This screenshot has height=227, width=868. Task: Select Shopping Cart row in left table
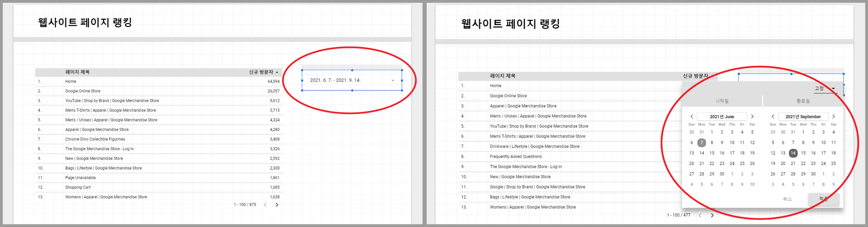point(158,187)
